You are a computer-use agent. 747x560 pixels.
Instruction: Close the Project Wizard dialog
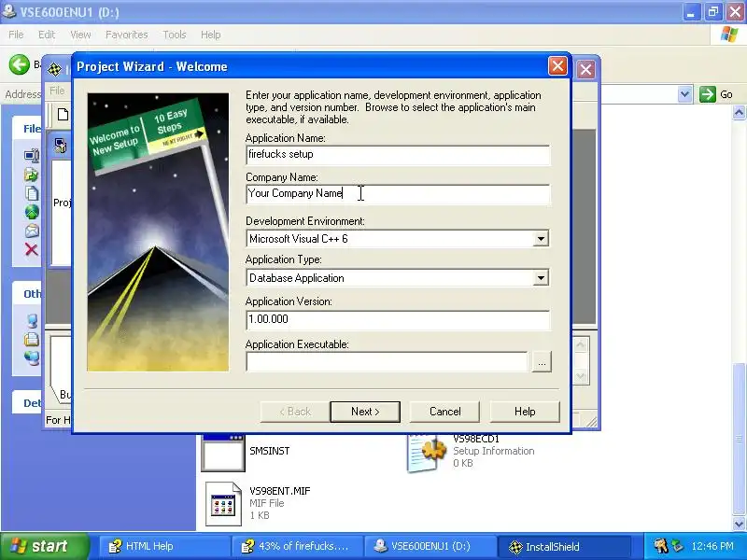557,65
